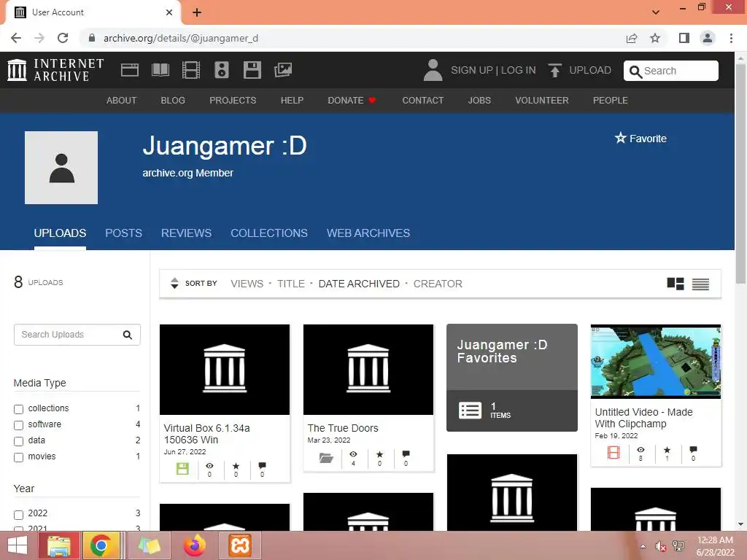Open the Projects menu item

233,101
